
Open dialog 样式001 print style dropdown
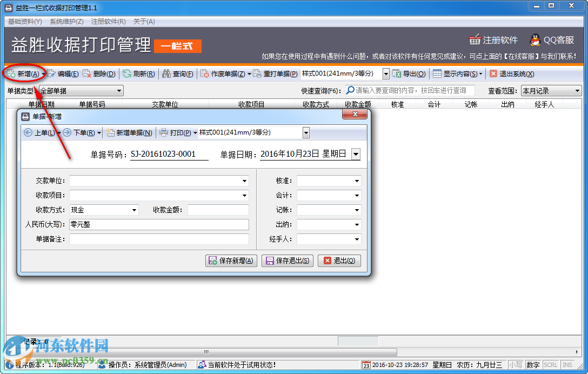(x=306, y=132)
